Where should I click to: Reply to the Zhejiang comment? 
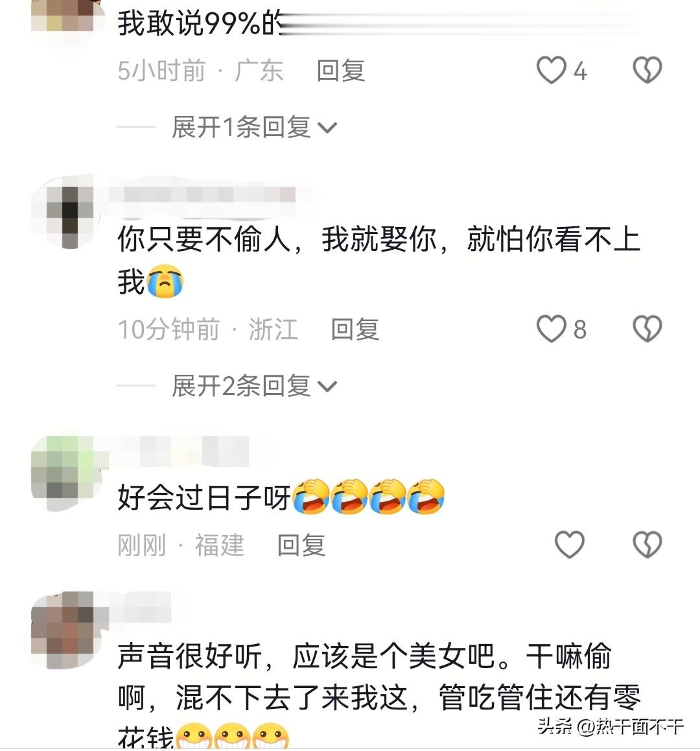point(355,329)
